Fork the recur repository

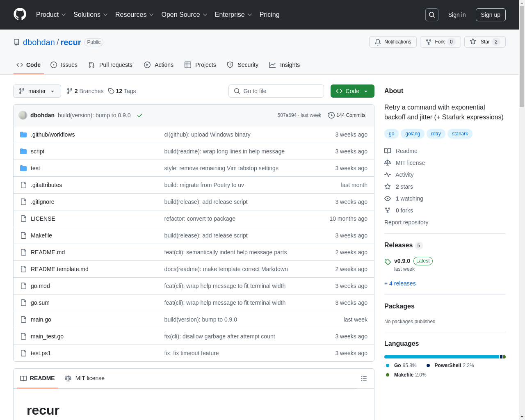441,42
